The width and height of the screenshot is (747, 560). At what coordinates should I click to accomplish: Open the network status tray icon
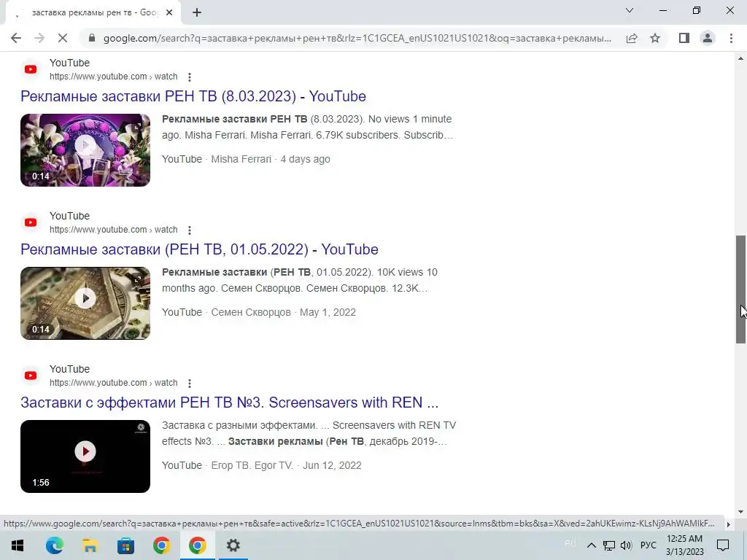609,545
